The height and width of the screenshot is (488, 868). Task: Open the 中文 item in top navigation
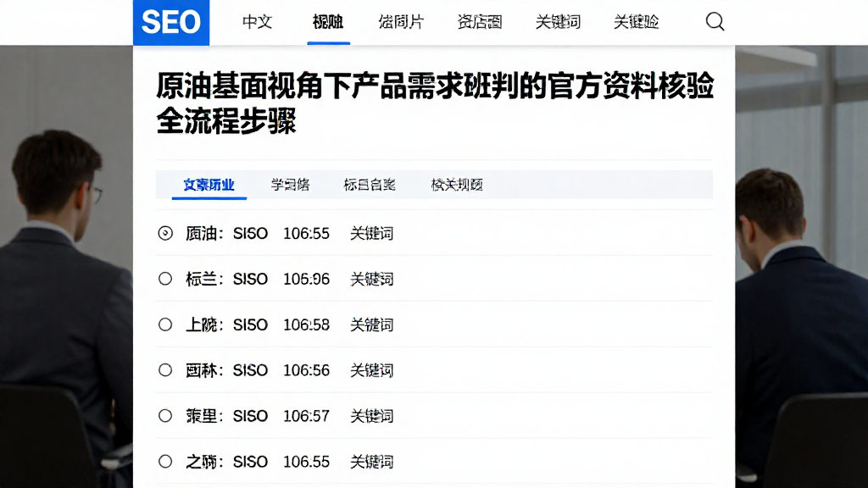tap(258, 22)
